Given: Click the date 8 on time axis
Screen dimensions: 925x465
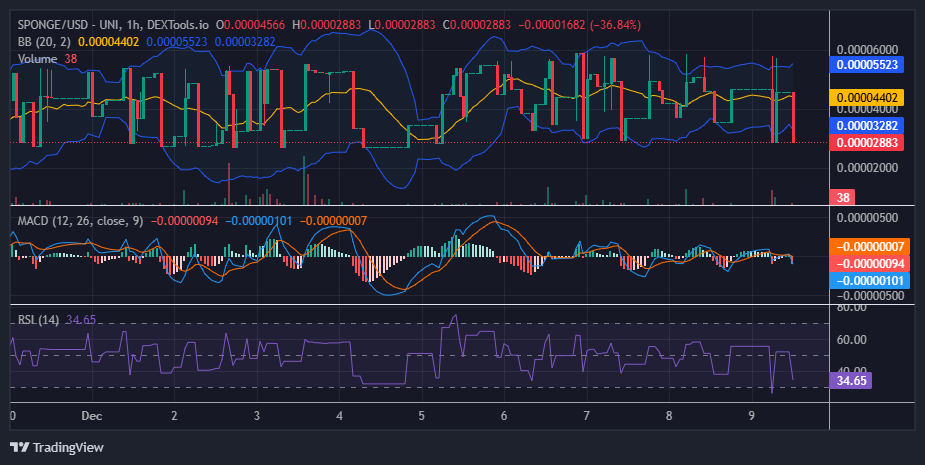Looking at the screenshot, I should (x=669, y=416).
